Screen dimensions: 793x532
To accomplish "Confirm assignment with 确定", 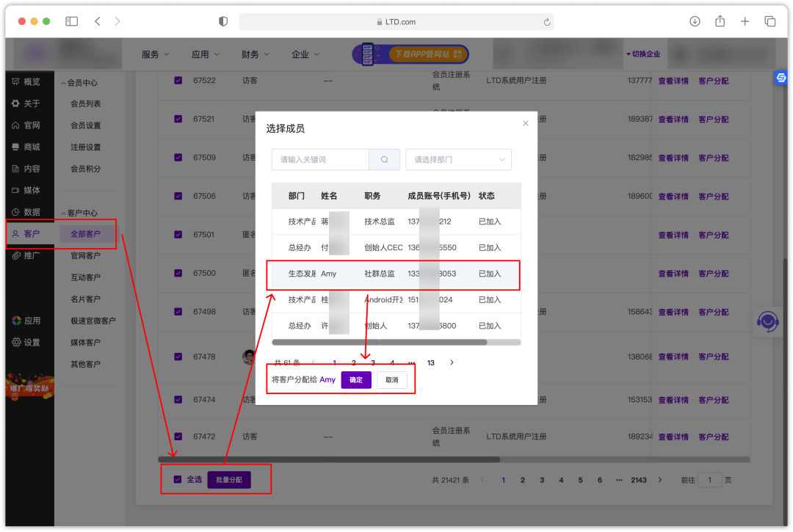I will point(356,379).
